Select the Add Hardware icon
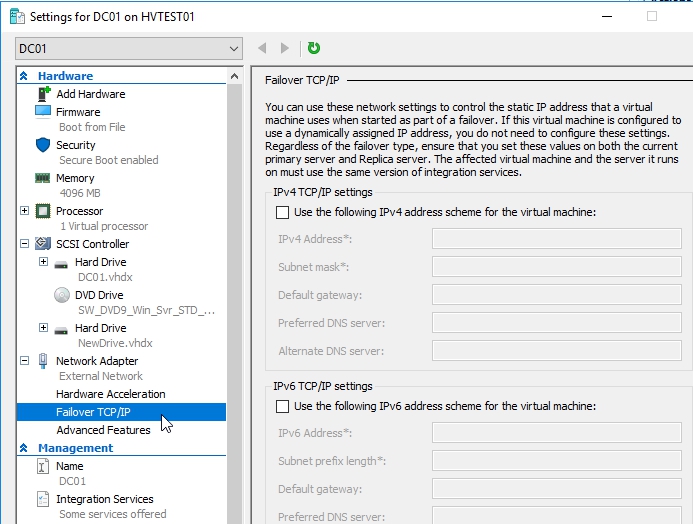The width and height of the screenshot is (693, 524). coord(43,94)
